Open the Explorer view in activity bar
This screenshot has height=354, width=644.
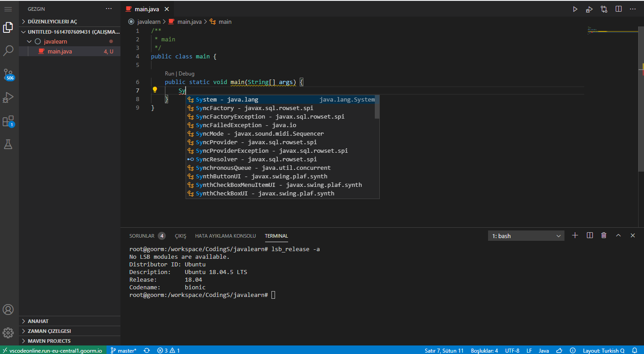point(8,27)
